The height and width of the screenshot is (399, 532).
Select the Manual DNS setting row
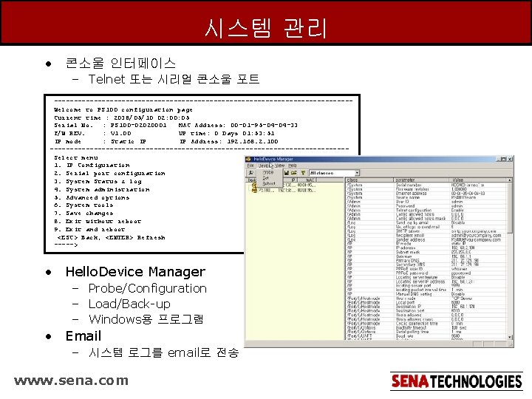click(427, 294)
